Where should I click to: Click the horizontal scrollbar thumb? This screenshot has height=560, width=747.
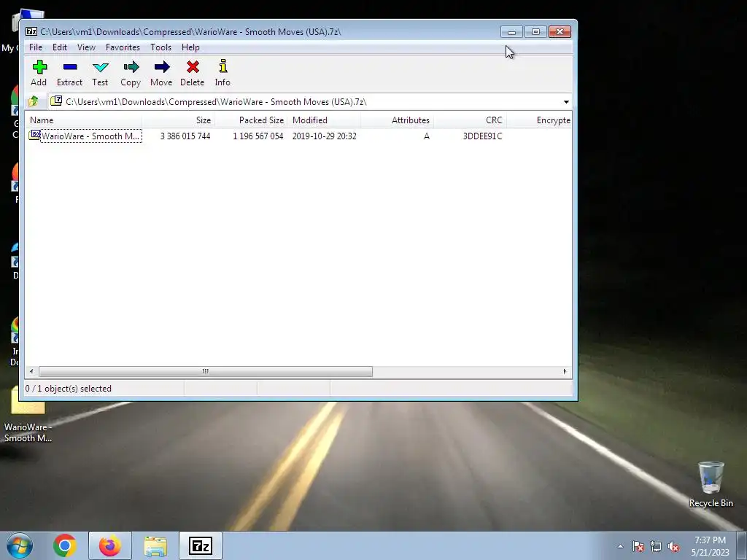point(205,371)
